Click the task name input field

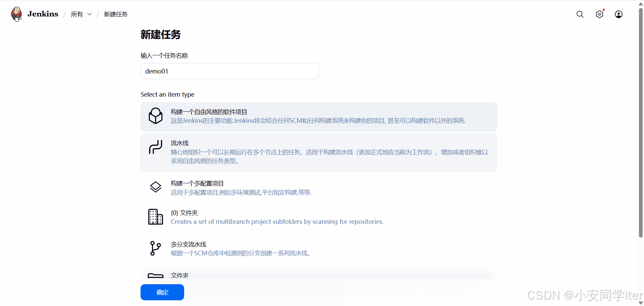pos(229,71)
